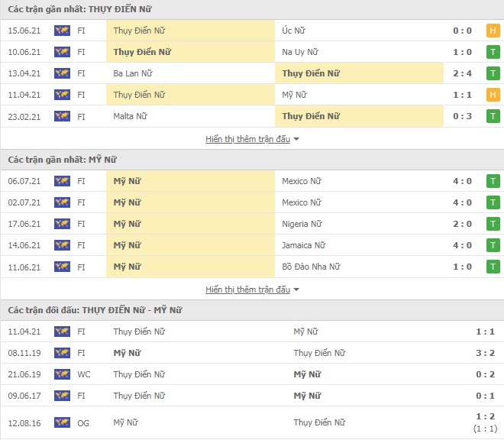Click the green T badge for Jamaica Nữ match

[x=493, y=245]
